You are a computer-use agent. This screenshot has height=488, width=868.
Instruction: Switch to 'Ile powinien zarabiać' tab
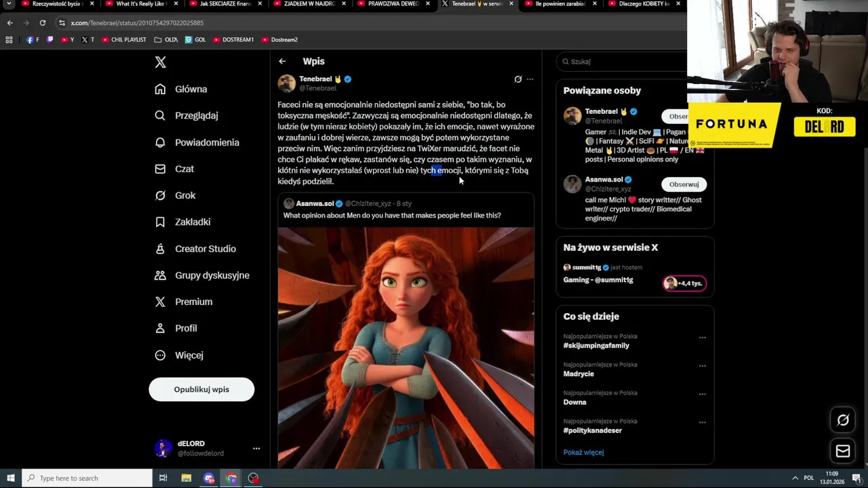559,4
